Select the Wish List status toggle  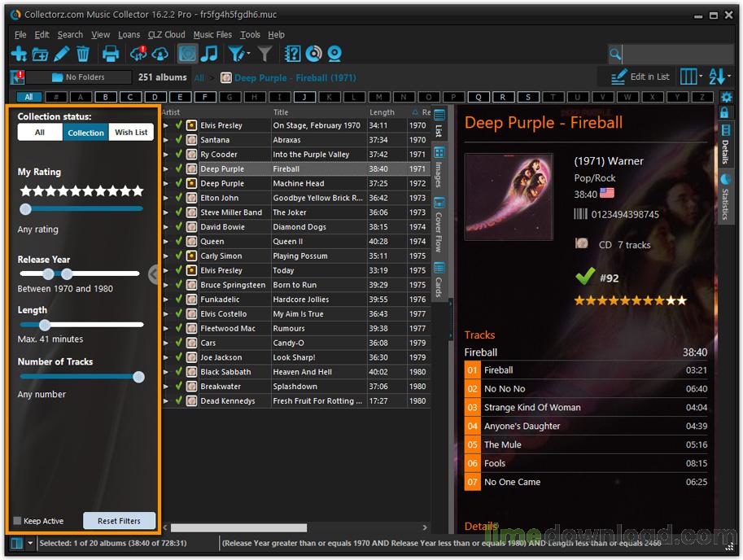click(x=131, y=133)
